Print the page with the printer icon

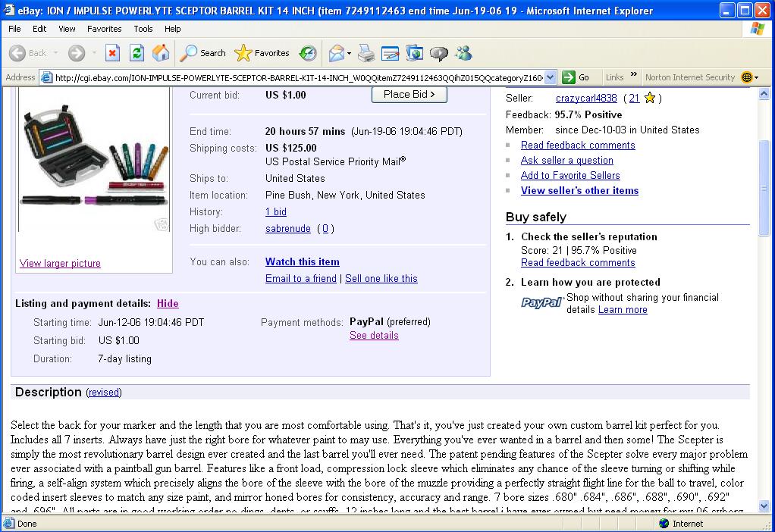coord(366,53)
